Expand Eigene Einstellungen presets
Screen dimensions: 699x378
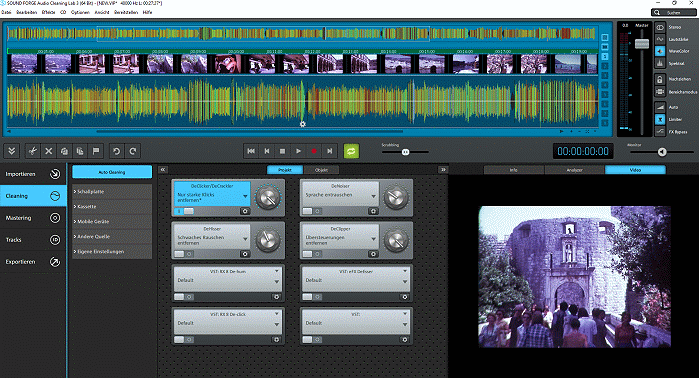click(112, 251)
